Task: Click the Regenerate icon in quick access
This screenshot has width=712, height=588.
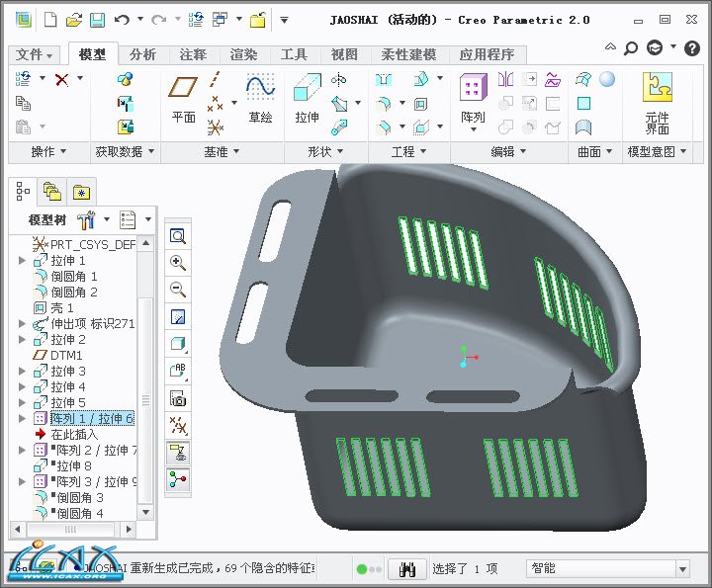Action: tap(197, 20)
